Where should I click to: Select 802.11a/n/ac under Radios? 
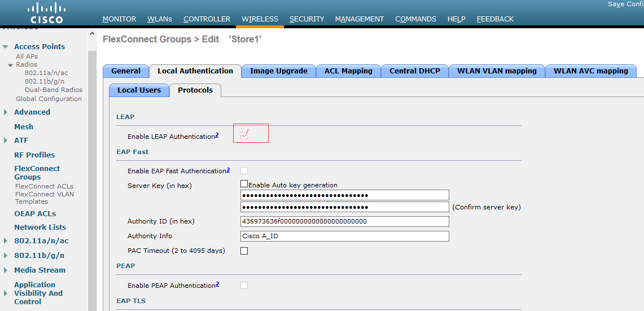pos(46,73)
